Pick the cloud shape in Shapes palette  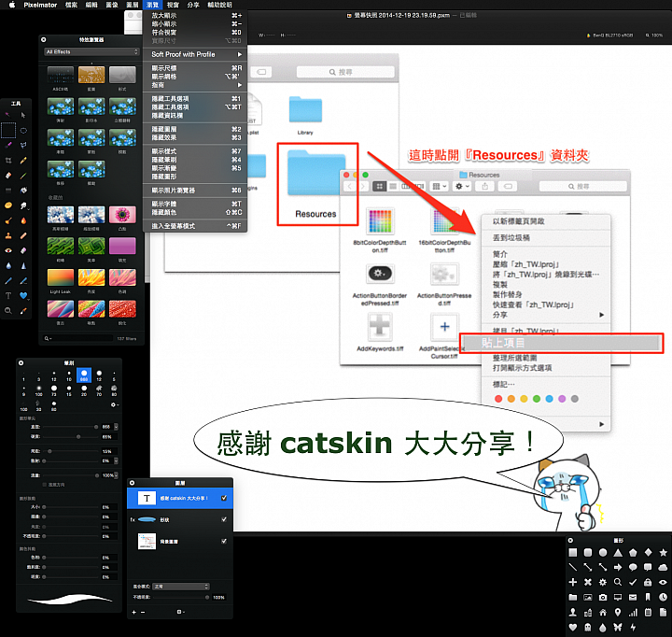(663, 567)
